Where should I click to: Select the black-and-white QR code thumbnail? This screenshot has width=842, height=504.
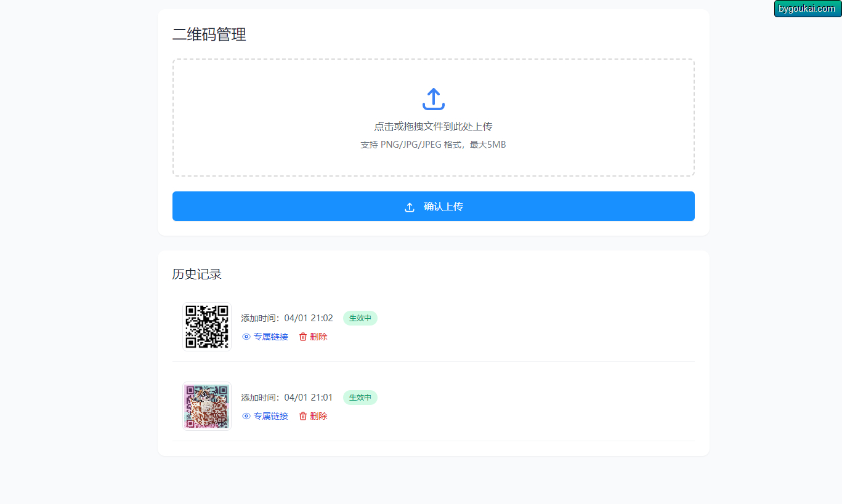pyautogui.click(x=207, y=327)
